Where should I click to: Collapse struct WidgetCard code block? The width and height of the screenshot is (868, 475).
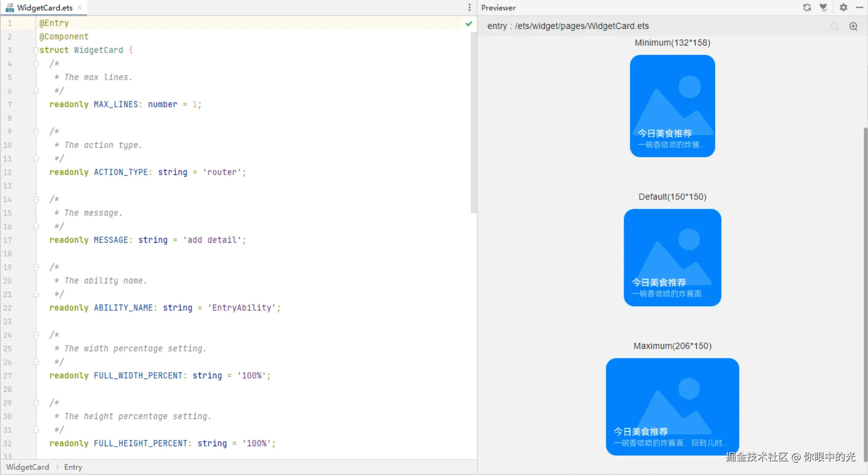click(x=36, y=50)
